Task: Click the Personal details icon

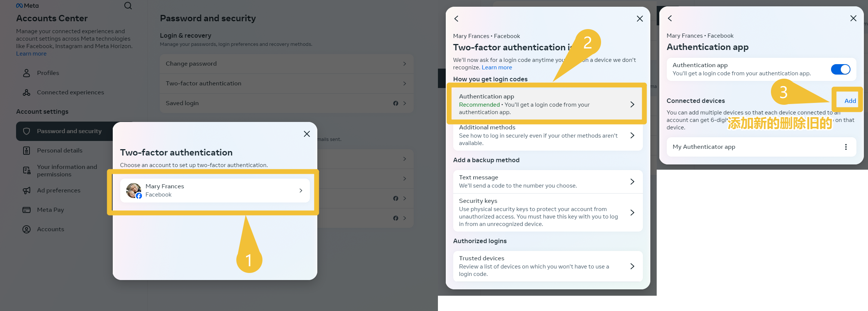Action: (27, 151)
